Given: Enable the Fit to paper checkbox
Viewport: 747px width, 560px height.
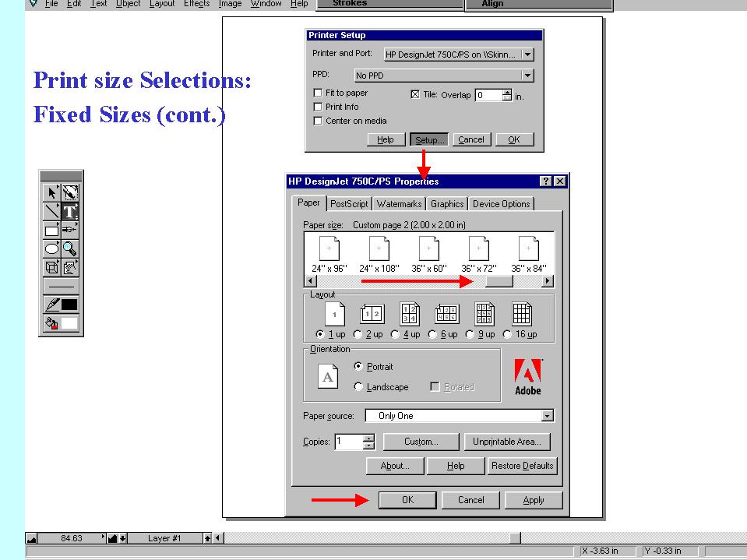Looking at the screenshot, I should tap(318, 93).
